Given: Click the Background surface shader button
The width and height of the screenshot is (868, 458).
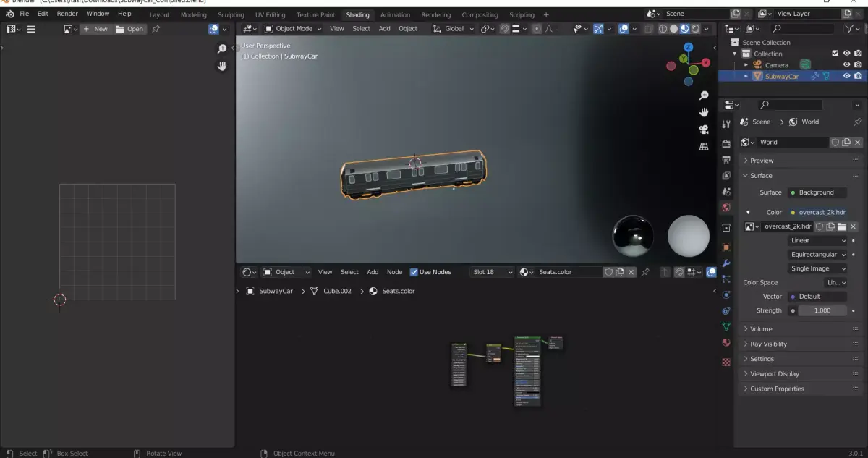Looking at the screenshot, I should (x=817, y=192).
